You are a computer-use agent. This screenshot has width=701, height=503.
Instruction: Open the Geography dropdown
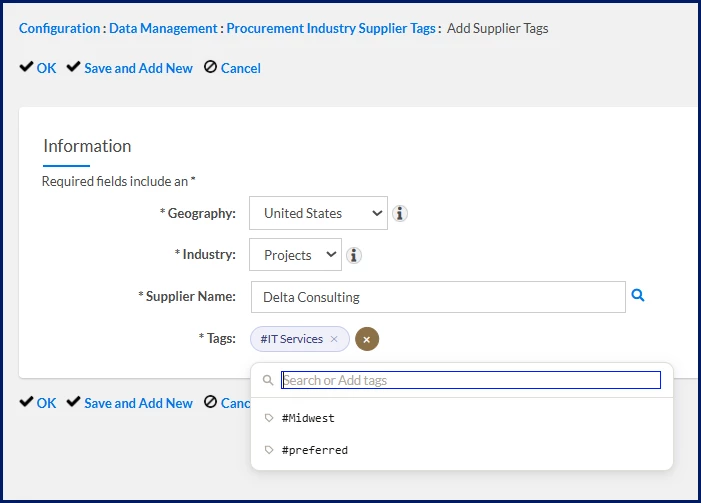[x=318, y=213]
